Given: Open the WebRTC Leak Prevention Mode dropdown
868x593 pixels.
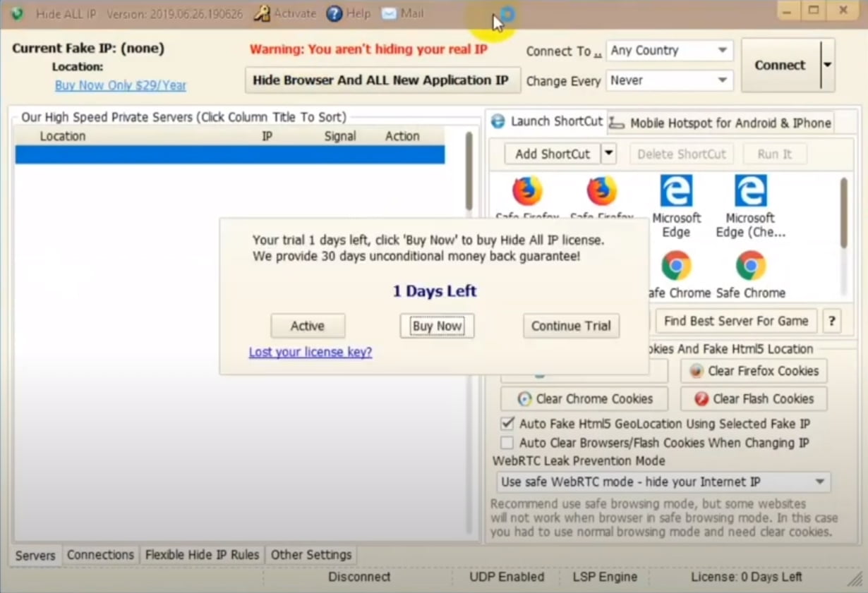Looking at the screenshot, I should (663, 482).
